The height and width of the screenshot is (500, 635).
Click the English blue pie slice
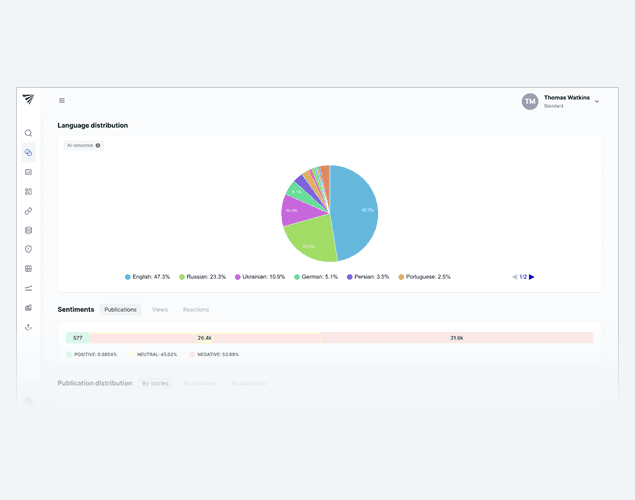click(355, 210)
